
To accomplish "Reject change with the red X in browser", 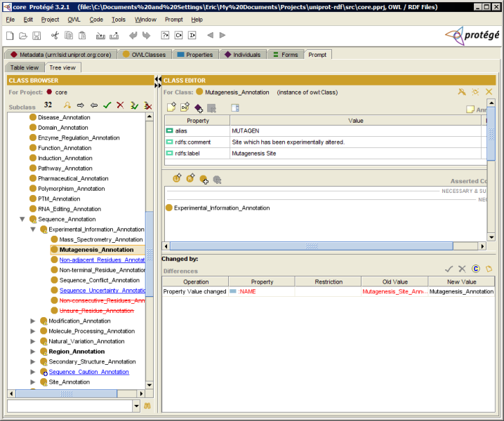I will (120, 105).
